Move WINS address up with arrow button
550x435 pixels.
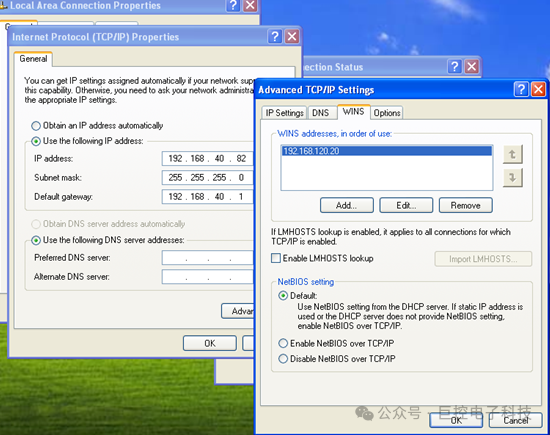pyautogui.click(x=512, y=154)
